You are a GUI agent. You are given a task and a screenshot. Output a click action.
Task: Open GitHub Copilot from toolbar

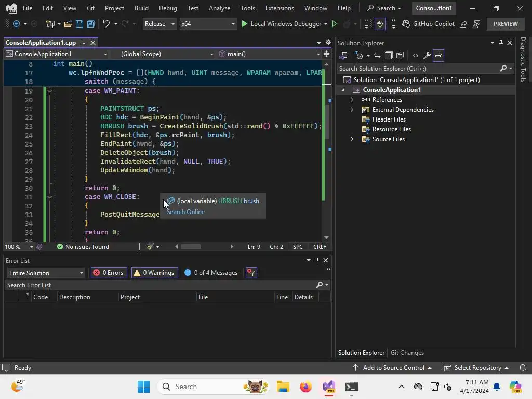(428, 24)
